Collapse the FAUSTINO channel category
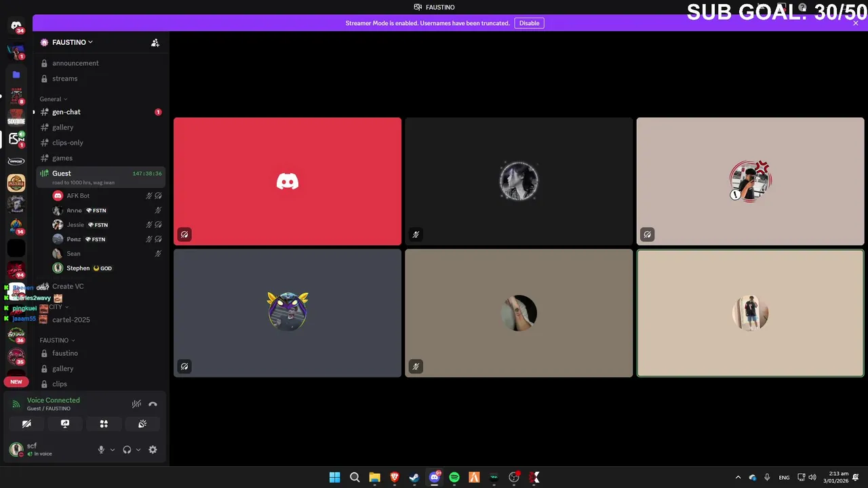868x488 pixels. coord(57,340)
